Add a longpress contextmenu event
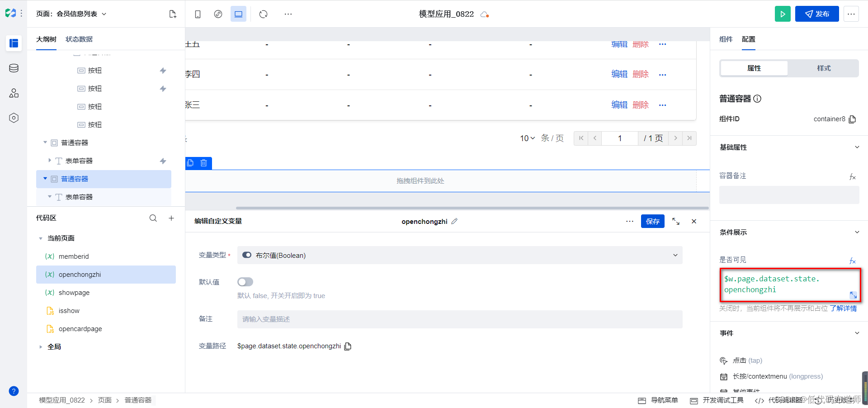Screen dimensions: 868x408 [777, 376]
